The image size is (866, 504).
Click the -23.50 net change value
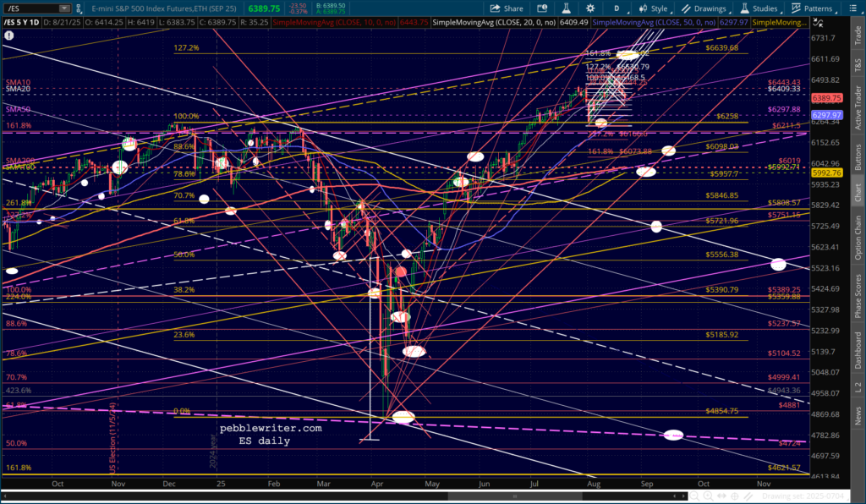[x=299, y=6]
